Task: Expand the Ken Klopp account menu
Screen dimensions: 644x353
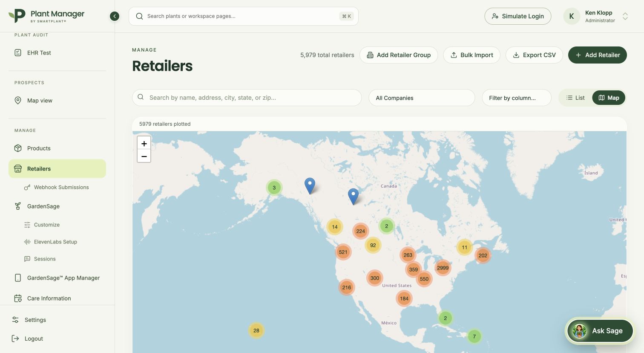Action: [x=625, y=16]
